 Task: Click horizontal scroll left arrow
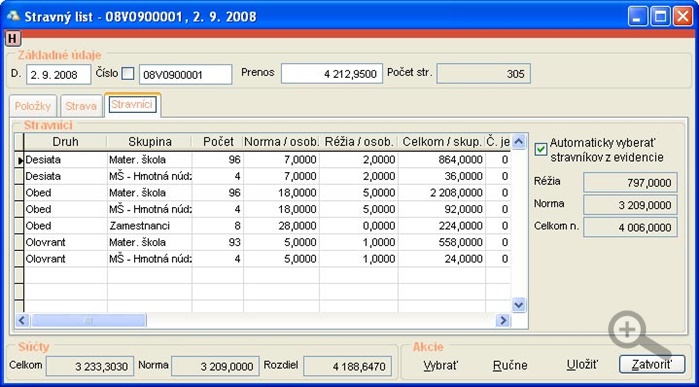click(x=23, y=320)
